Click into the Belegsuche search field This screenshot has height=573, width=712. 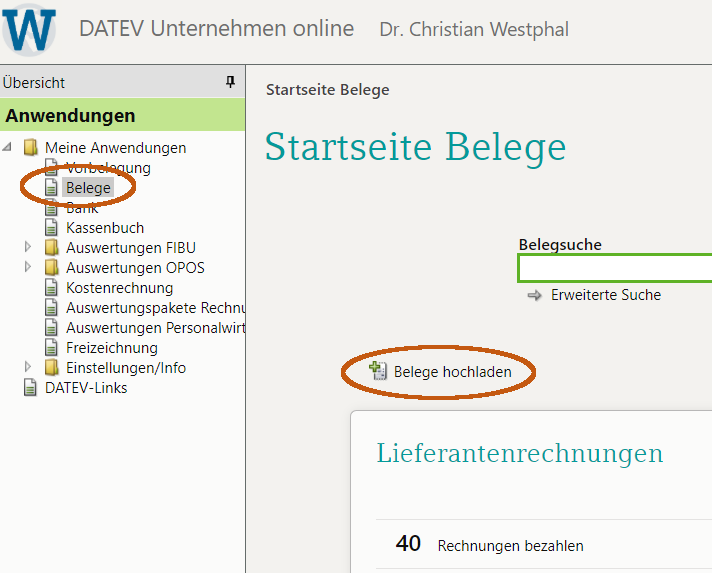coord(615,268)
